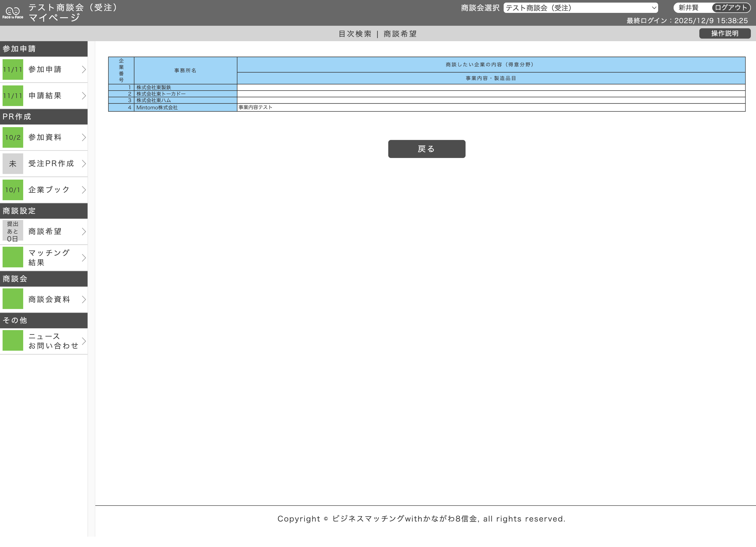Open マッチング結果 menu item
Image resolution: width=756 pixels, height=547 pixels.
click(x=49, y=258)
